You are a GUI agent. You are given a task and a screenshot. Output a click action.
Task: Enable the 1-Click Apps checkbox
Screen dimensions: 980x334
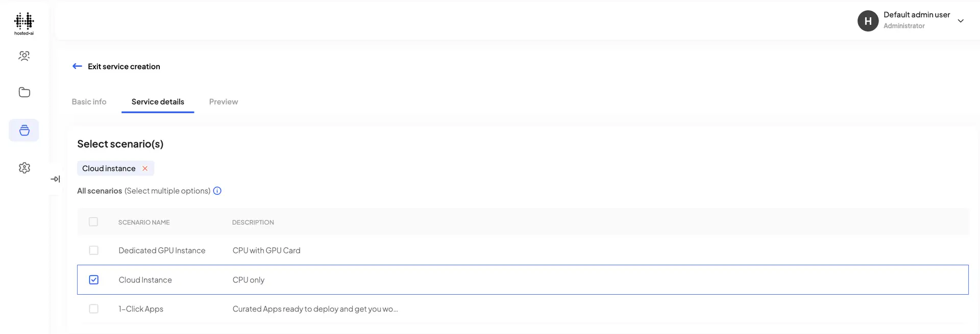coord(93,309)
